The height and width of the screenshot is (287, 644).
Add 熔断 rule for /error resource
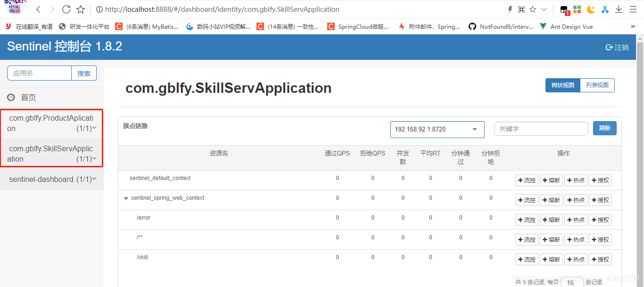tap(551, 220)
